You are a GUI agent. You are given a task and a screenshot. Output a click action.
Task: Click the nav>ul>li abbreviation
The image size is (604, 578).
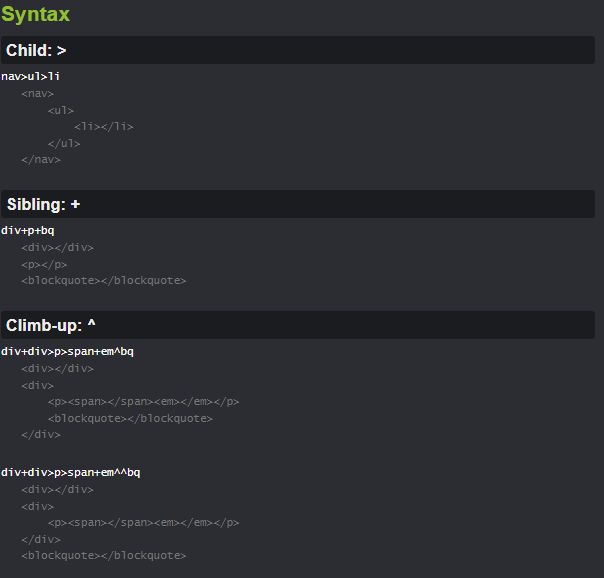tap(30, 77)
